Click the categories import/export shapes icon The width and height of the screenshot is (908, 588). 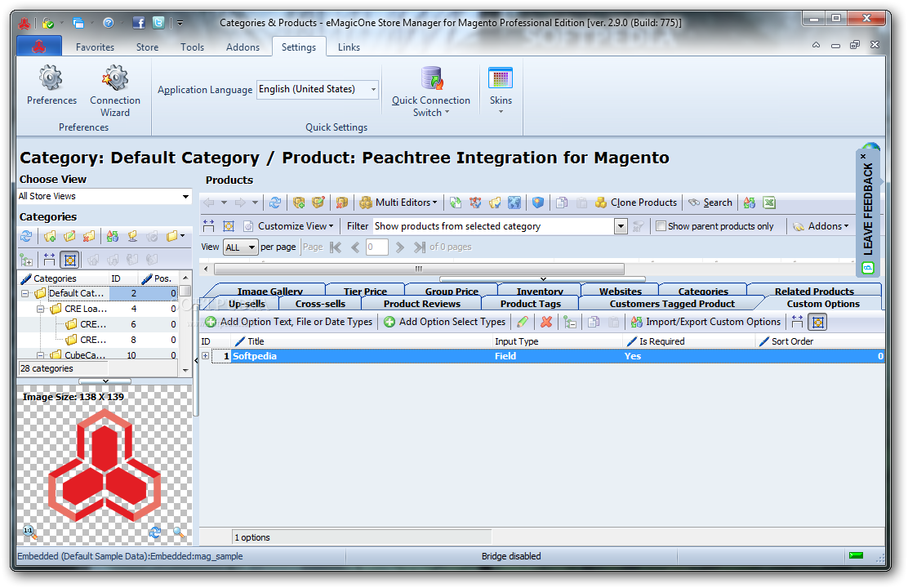point(113,236)
